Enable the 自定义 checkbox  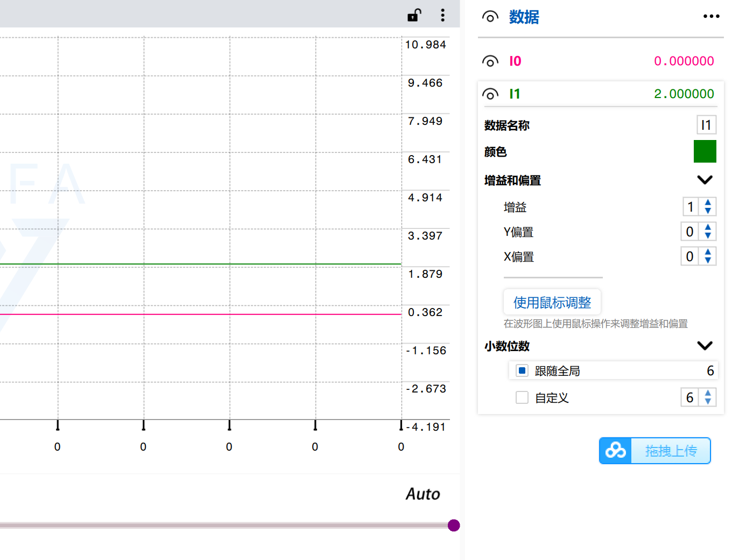(x=522, y=397)
